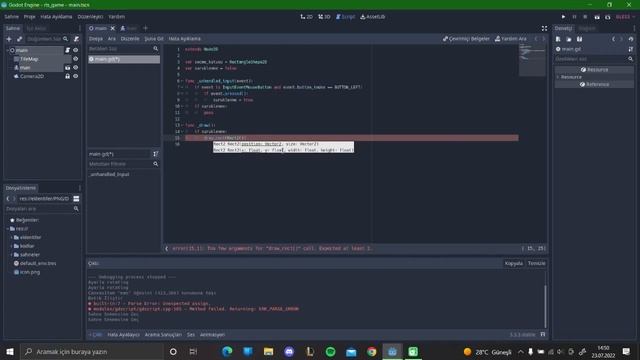The width and height of the screenshot is (640, 360).
Task: Toggle alphabetical sort of methods list
Action: click(156, 154)
